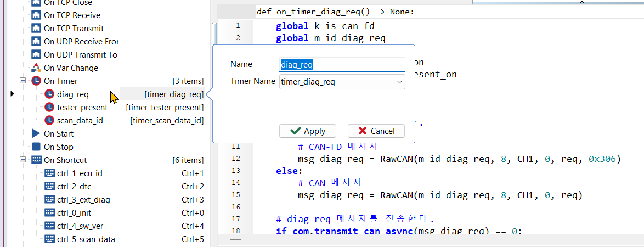Click the On UDP Transmit To icon
Screen dimensions: 644x247
[37, 55]
